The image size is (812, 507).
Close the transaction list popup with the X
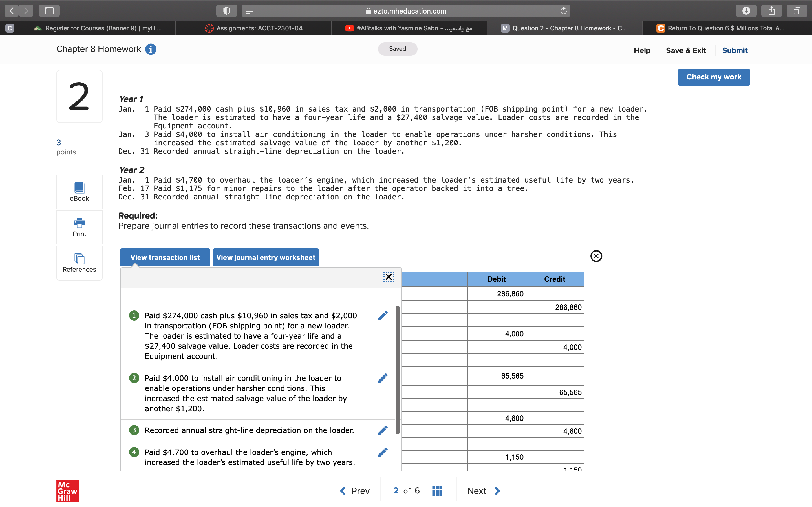click(388, 277)
